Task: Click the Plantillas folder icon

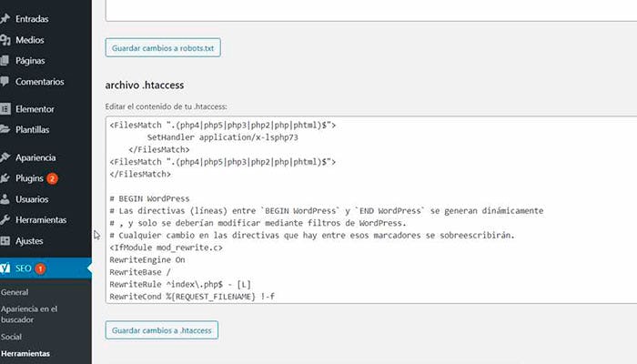Action: (5, 129)
